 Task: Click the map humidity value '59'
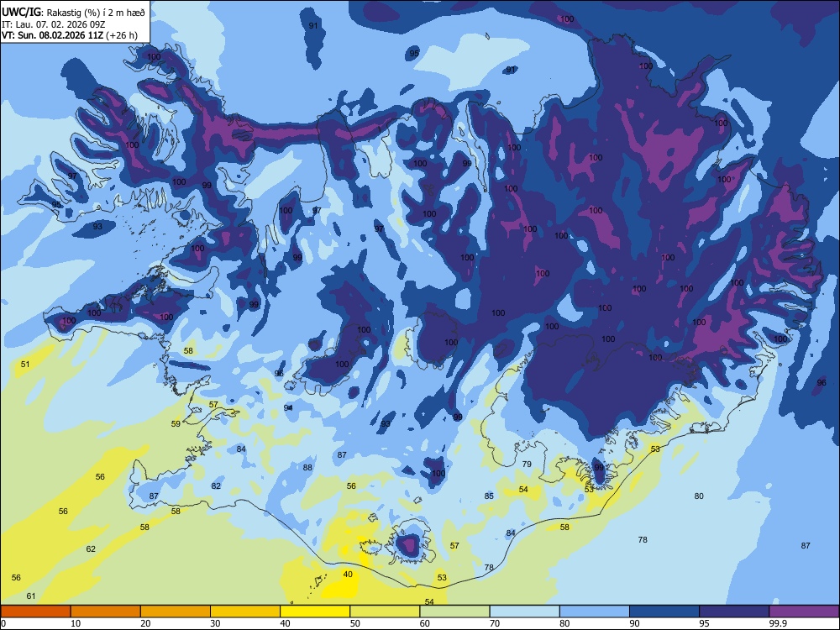pos(176,423)
